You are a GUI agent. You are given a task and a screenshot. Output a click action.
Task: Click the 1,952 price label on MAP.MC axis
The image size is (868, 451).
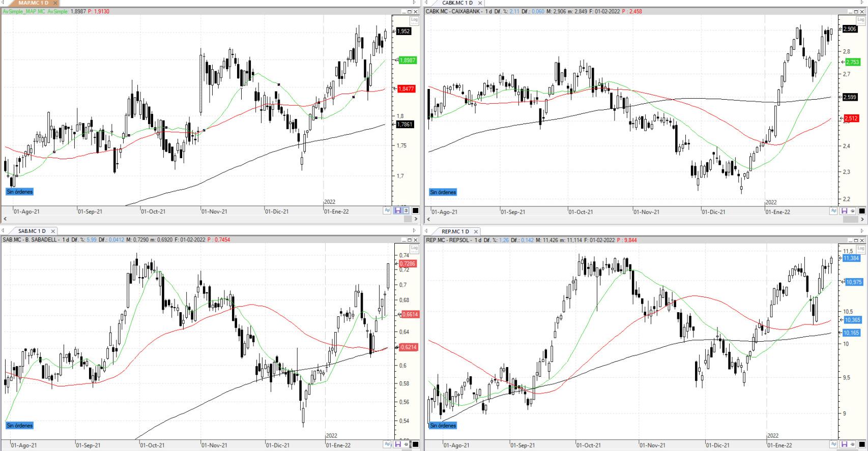point(403,31)
